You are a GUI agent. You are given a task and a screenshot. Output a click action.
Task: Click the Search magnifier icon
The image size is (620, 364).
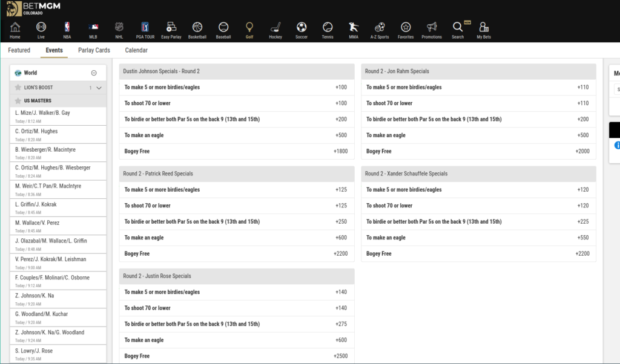coord(458,27)
